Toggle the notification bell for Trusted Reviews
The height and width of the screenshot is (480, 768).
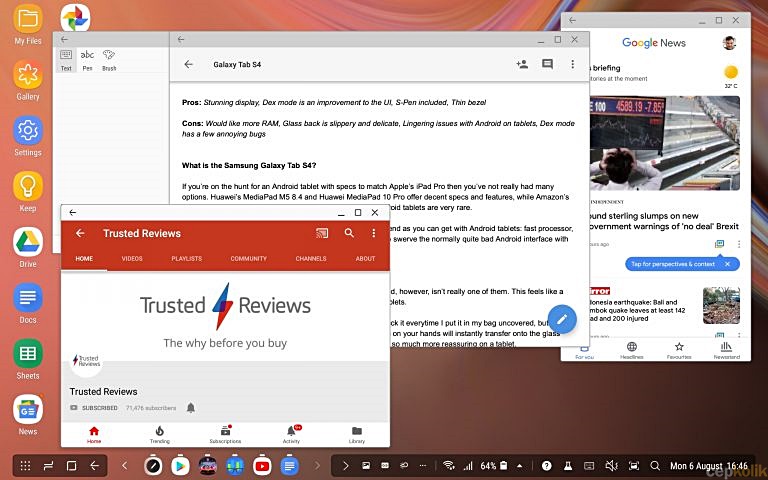[191, 408]
